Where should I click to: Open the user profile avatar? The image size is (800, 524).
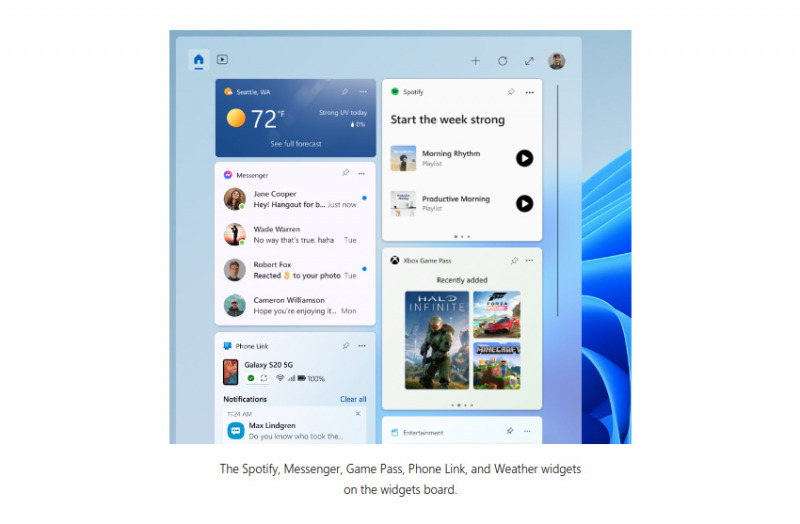557,61
